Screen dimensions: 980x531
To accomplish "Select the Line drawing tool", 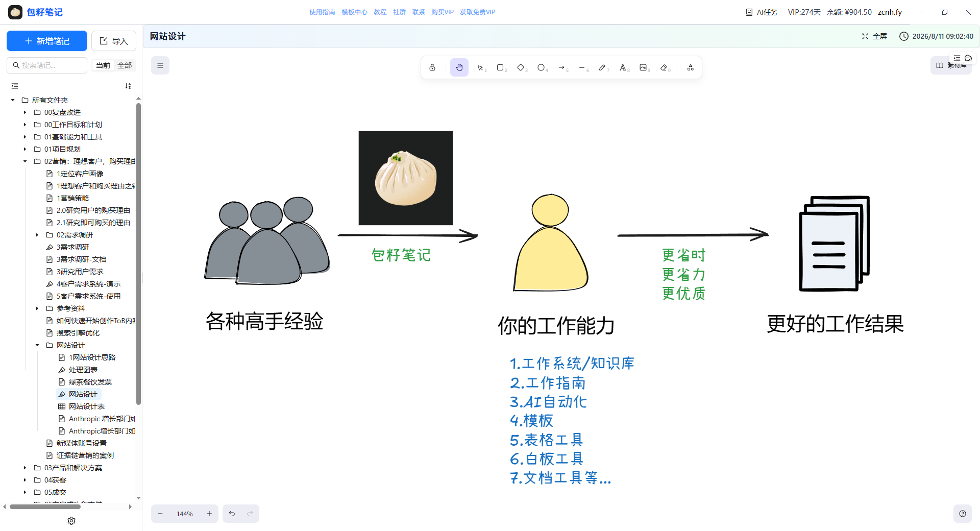I will pyautogui.click(x=582, y=67).
